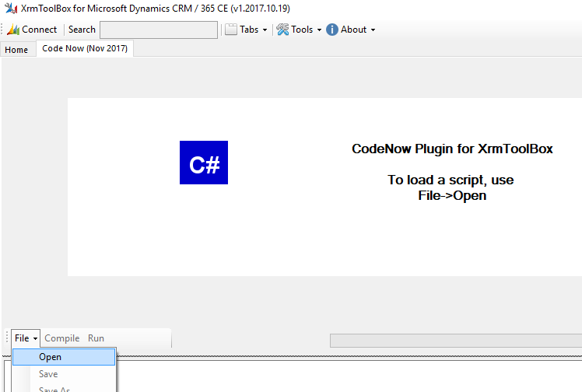Expand the Tabs dropdown arrow
Image resolution: width=582 pixels, height=392 pixels.
point(265,30)
